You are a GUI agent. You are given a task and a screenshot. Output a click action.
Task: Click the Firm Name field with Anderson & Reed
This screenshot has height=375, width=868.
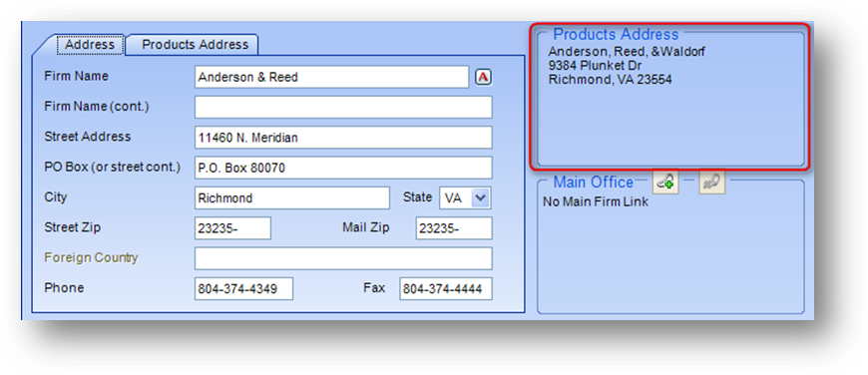pos(331,78)
